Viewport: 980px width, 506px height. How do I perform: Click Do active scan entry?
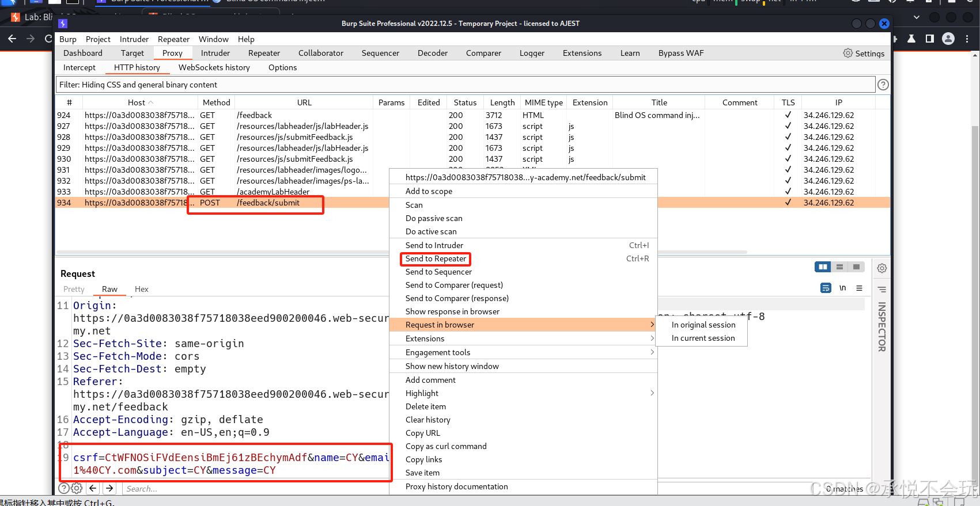tap(431, 231)
